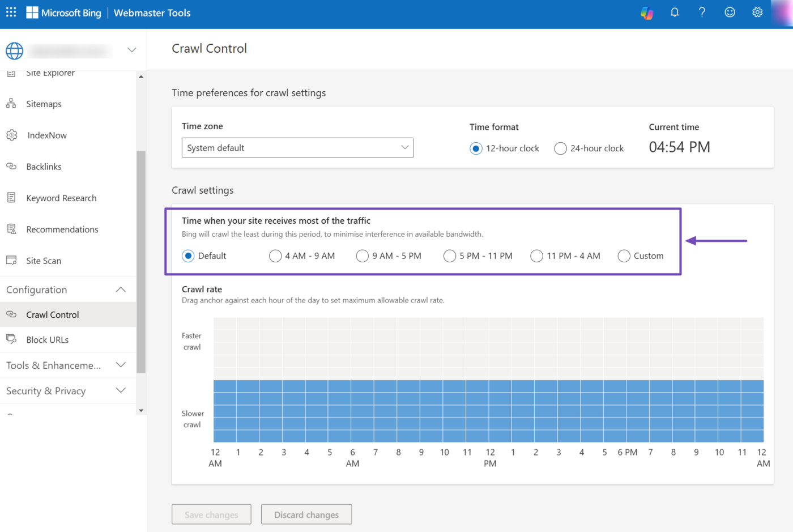
Task: Open the app launcher grid icon
Action: coord(11,12)
